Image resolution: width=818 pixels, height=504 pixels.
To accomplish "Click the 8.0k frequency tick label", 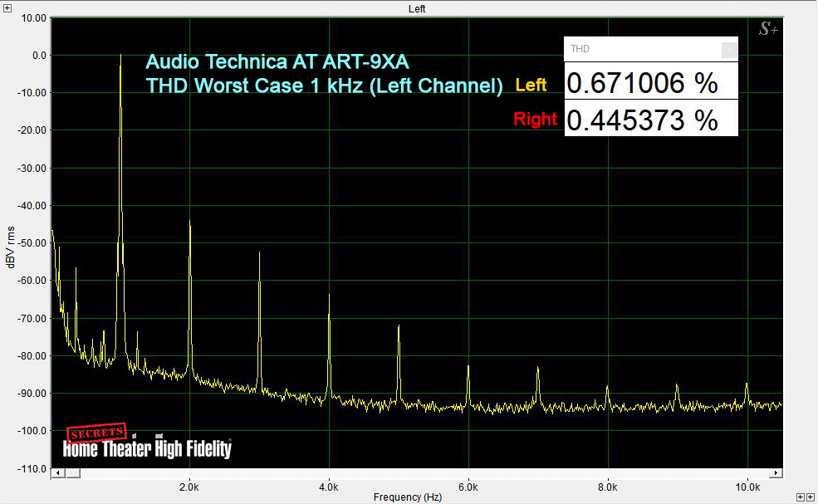I will click(608, 487).
